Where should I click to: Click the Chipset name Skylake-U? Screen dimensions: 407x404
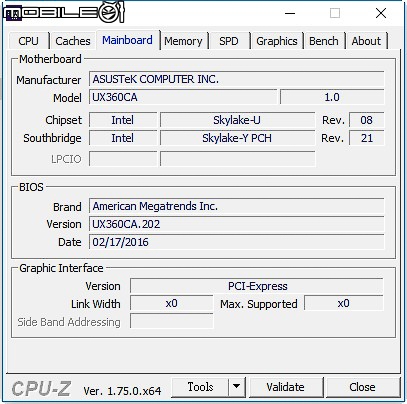click(x=237, y=120)
